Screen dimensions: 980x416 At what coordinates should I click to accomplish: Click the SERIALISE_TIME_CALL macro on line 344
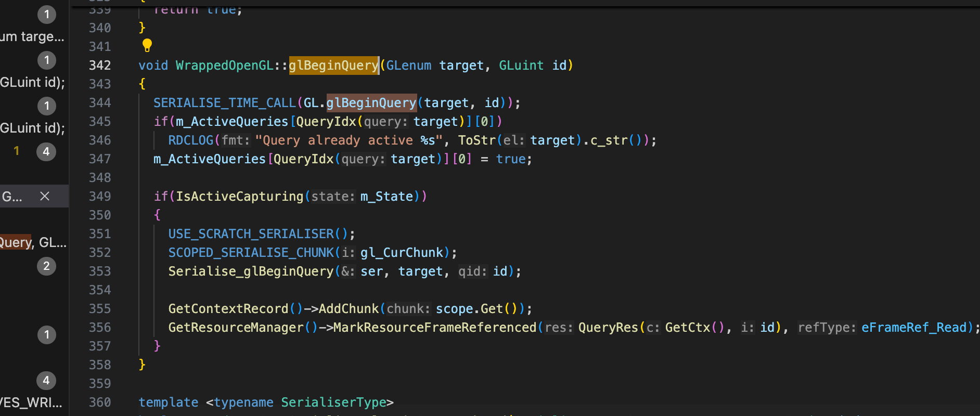(225, 102)
